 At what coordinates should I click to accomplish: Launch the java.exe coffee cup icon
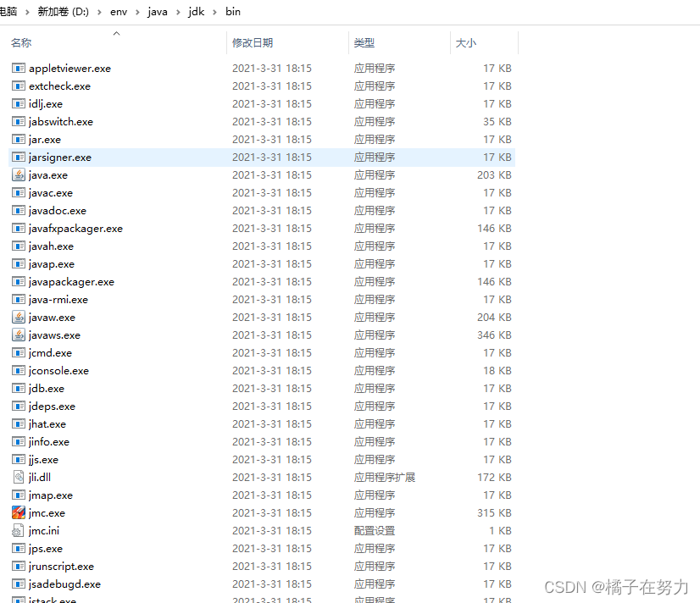pyautogui.click(x=19, y=174)
